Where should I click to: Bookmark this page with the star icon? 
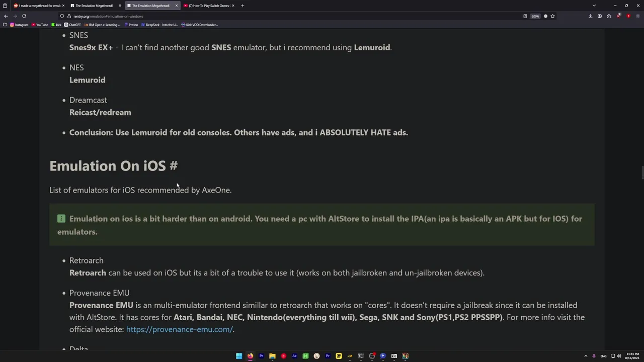pos(552,16)
